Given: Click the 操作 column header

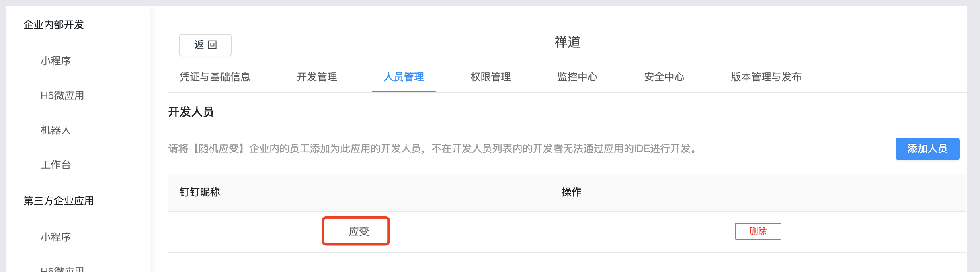Looking at the screenshot, I should point(571,192).
